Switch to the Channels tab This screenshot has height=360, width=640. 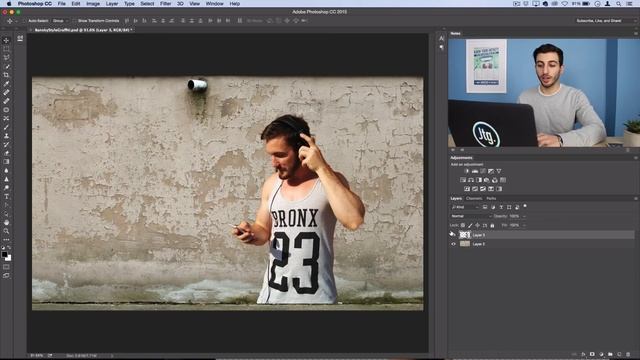click(x=474, y=198)
